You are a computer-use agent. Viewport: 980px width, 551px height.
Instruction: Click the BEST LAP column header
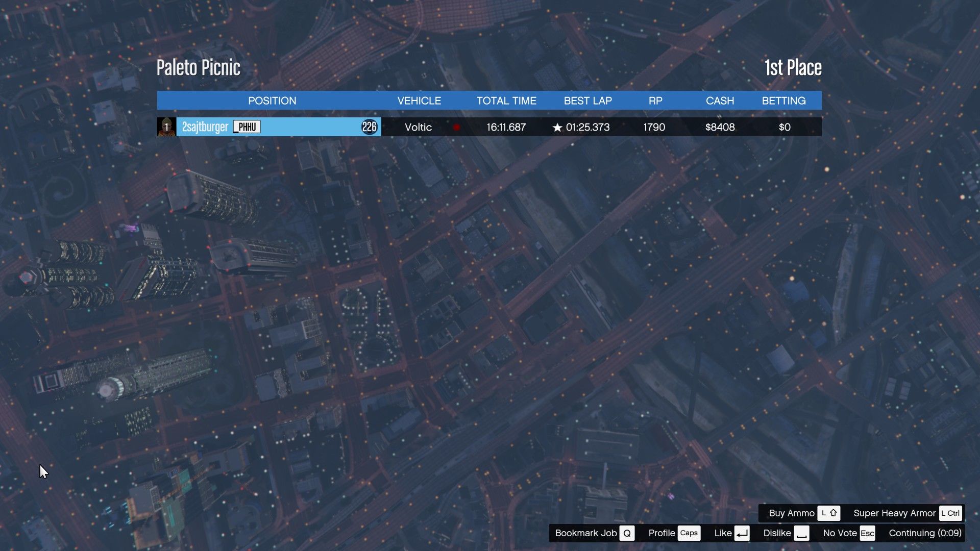click(587, 101)
